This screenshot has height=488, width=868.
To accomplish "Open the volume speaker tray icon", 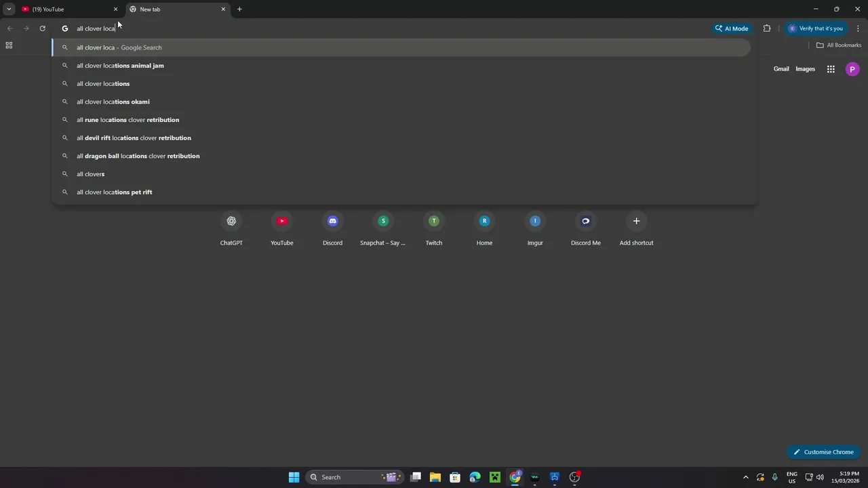I will 820,477.
